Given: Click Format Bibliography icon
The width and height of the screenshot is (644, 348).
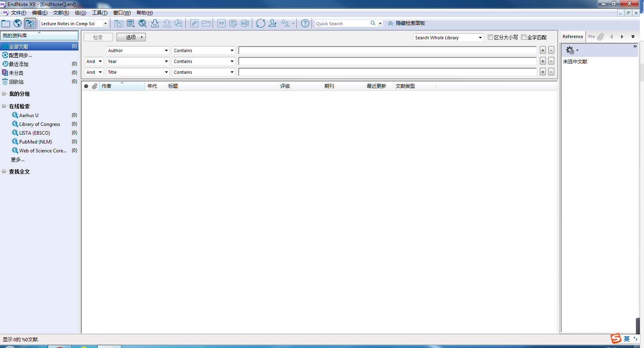Looking at the screenshot, I should click(233, 24).
